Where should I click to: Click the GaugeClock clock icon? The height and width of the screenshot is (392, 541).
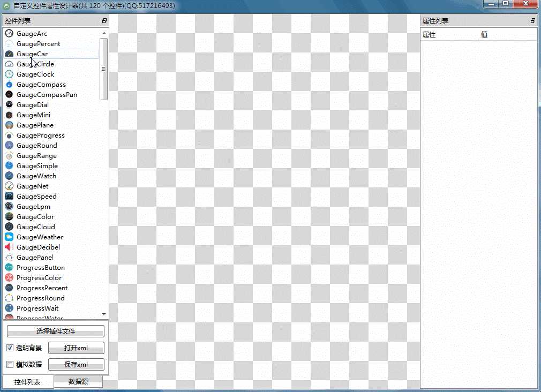coord(9,74)
